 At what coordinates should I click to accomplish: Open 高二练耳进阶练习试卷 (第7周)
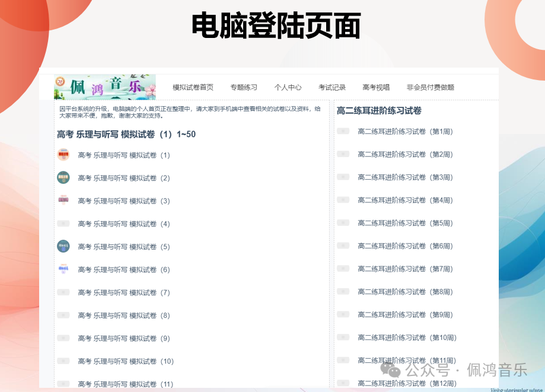point(405,269)
